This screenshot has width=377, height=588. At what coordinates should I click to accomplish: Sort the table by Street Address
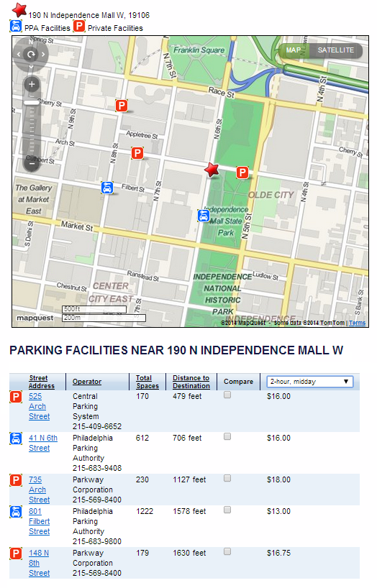tap(41, 382)
